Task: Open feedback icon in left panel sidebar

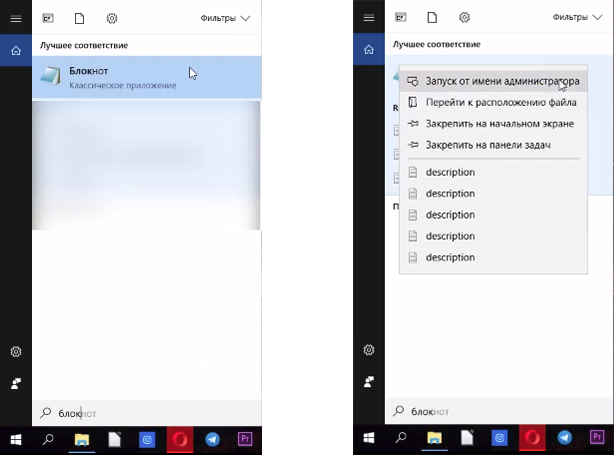Action: point(16,383)
